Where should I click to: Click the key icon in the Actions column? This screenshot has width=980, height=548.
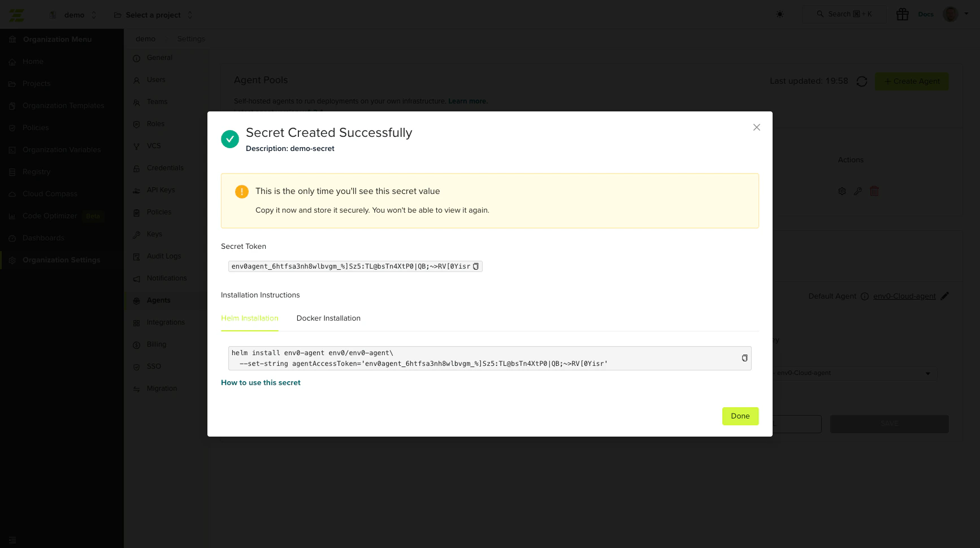click(858, 191)
